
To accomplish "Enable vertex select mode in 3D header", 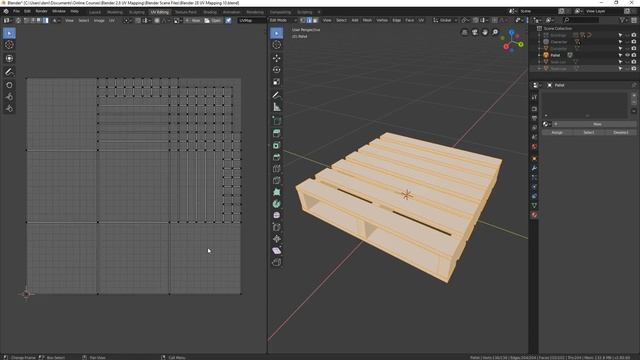I will (x=303, y=20).
